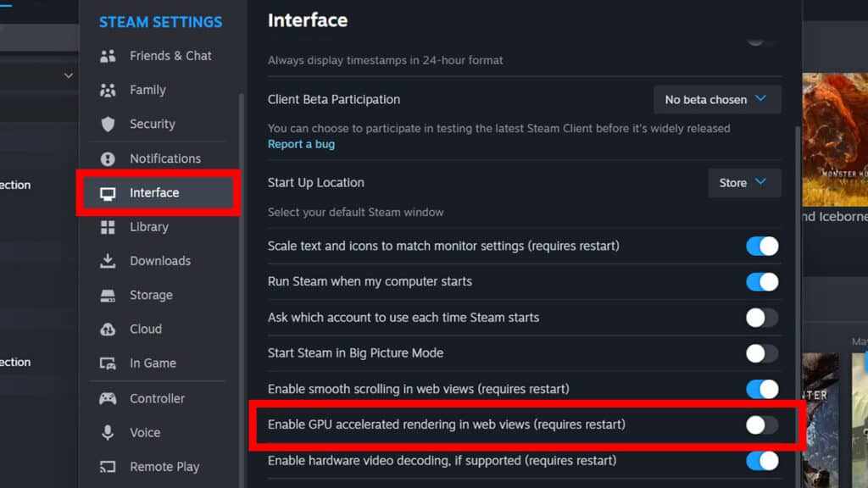
Task: Open Remote Play settings icon
Action: [108, 466]
